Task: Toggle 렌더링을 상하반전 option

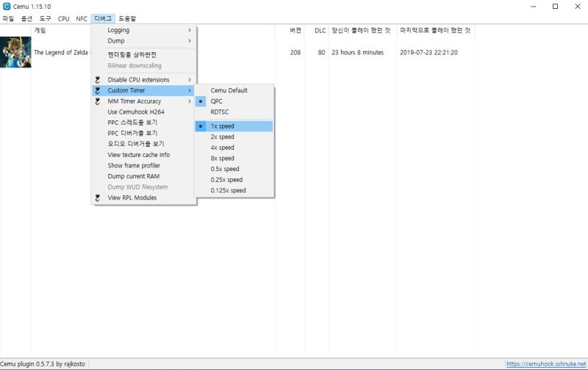Action: tap(143, 54)
